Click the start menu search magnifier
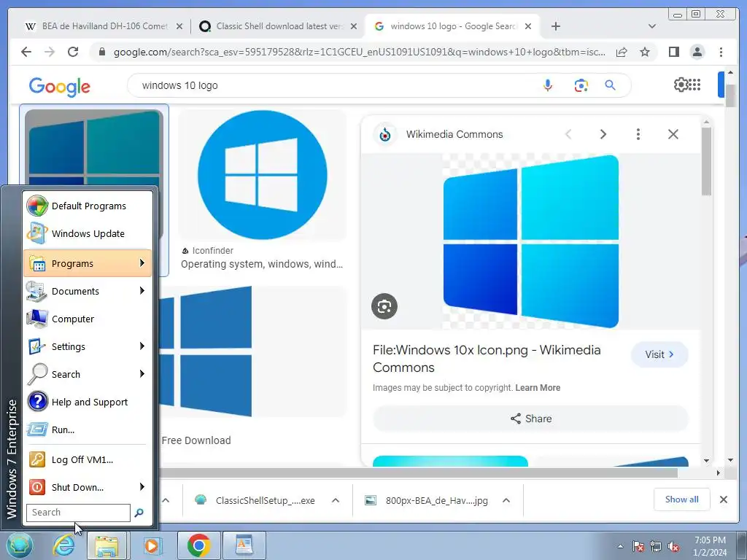This screenshot has height=560, width=747. click(139, 513)
